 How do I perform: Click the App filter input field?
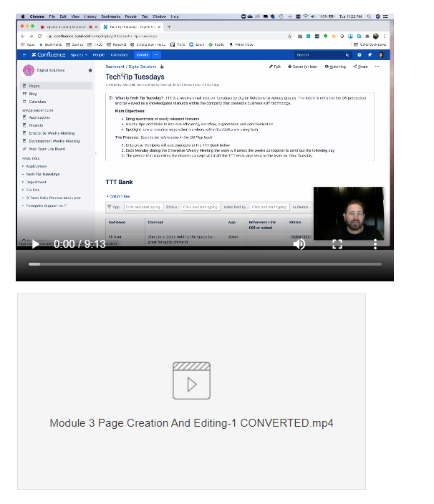(x=144, y=207)
